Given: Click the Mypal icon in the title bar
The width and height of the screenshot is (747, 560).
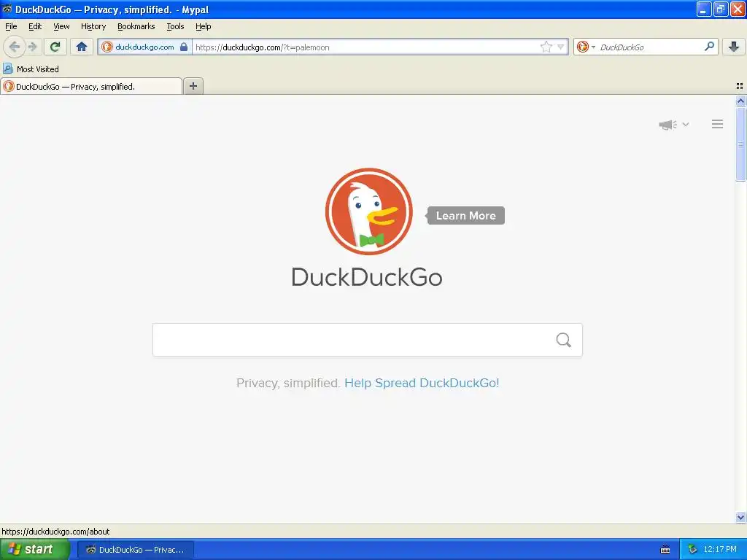Looking at the screenshot, I should 7,9.
